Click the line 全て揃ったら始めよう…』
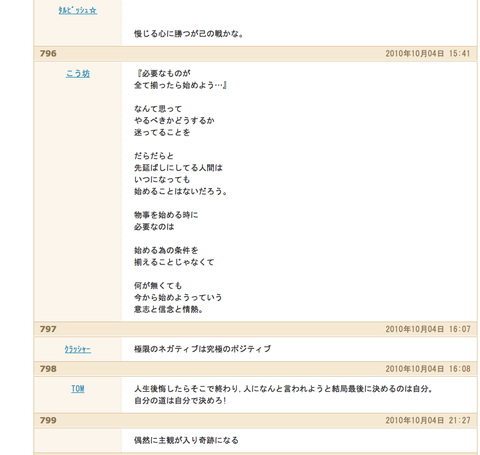This screenshot has height=455, width=480. pos(181,85)
